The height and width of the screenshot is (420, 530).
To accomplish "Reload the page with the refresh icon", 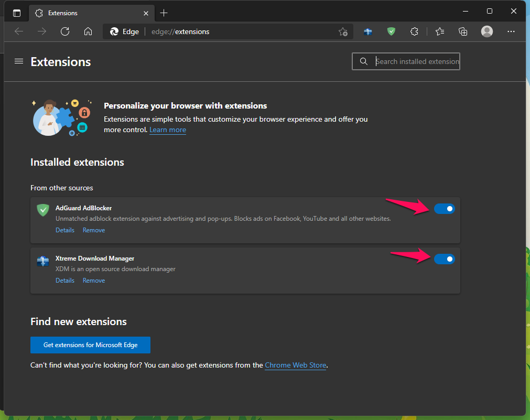I will pos(65,31).
